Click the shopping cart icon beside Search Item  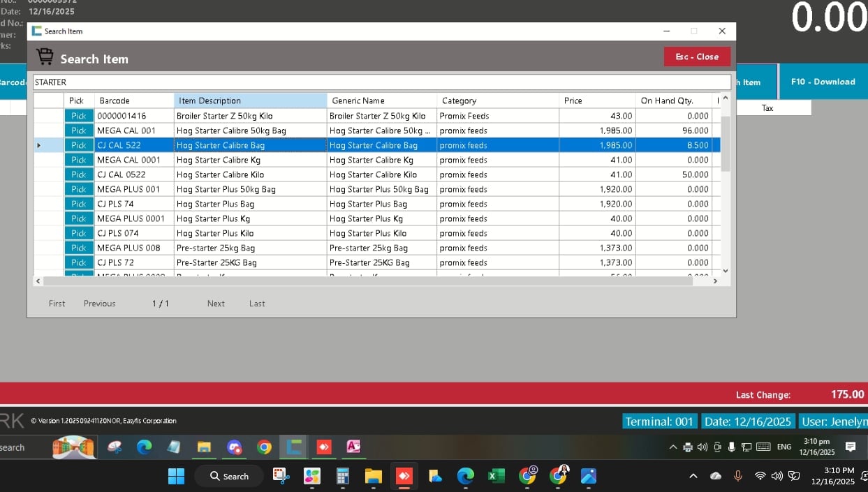[45, 57]
